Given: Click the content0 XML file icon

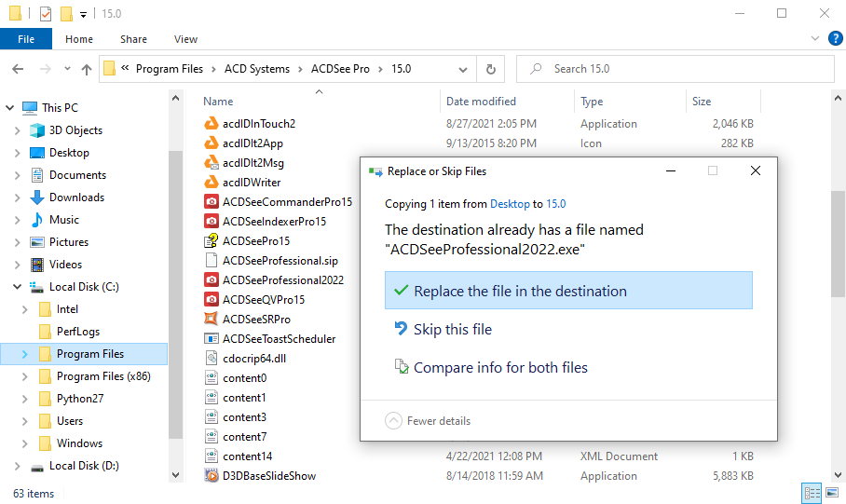Looking at the screenshot, I should click(x=211, y=377).
